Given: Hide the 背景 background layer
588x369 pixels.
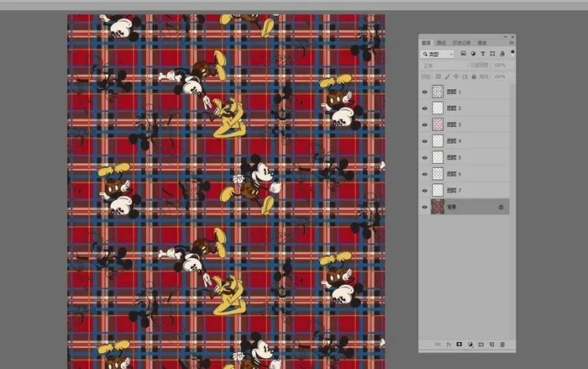Looking at the screenshot, I should coord(424,206).
